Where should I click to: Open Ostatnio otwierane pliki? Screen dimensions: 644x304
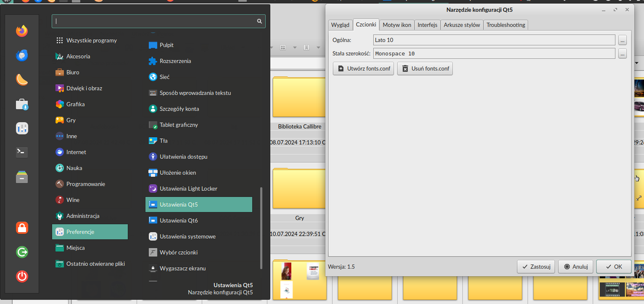point(90,264)
